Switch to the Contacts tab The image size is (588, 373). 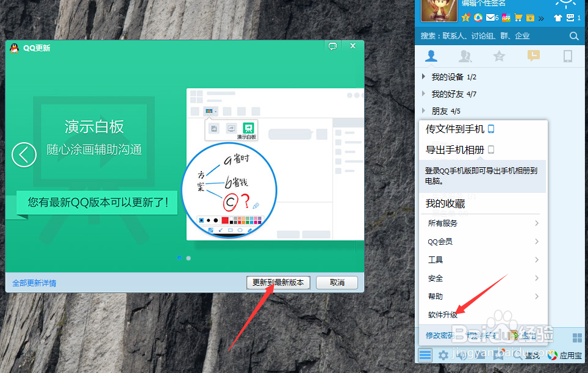[431, 56]
